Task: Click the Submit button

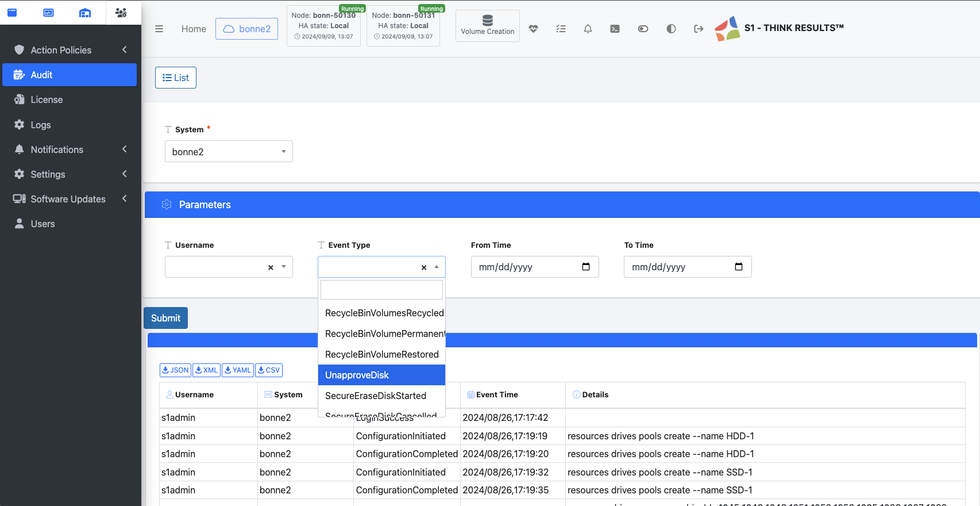Action: coord(165,318)
